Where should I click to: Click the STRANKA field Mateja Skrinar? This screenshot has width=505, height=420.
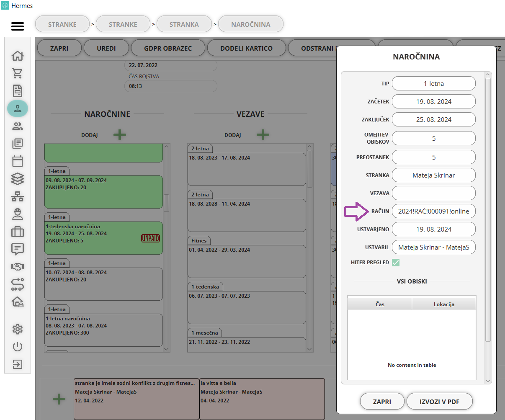click(x=434, y=175)
